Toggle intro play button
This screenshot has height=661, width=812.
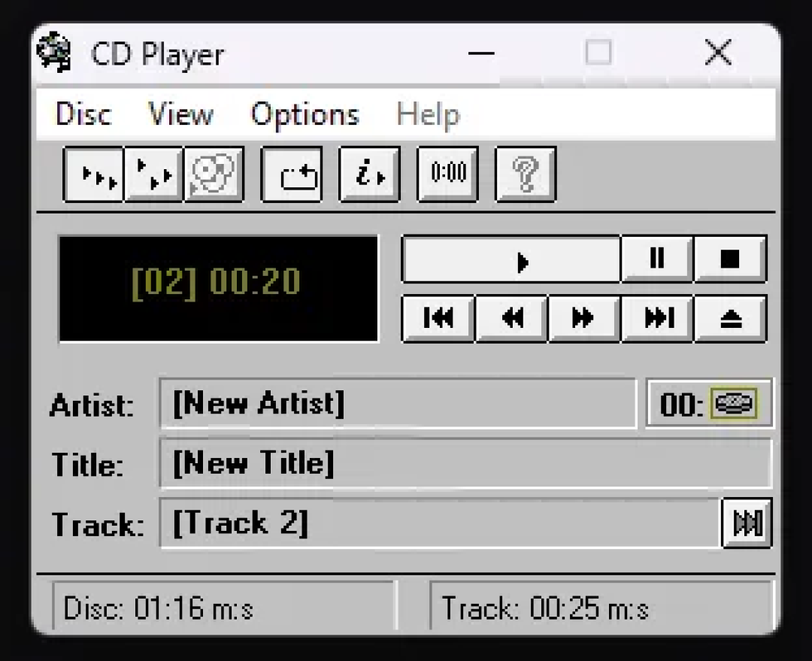coord(370,174)
